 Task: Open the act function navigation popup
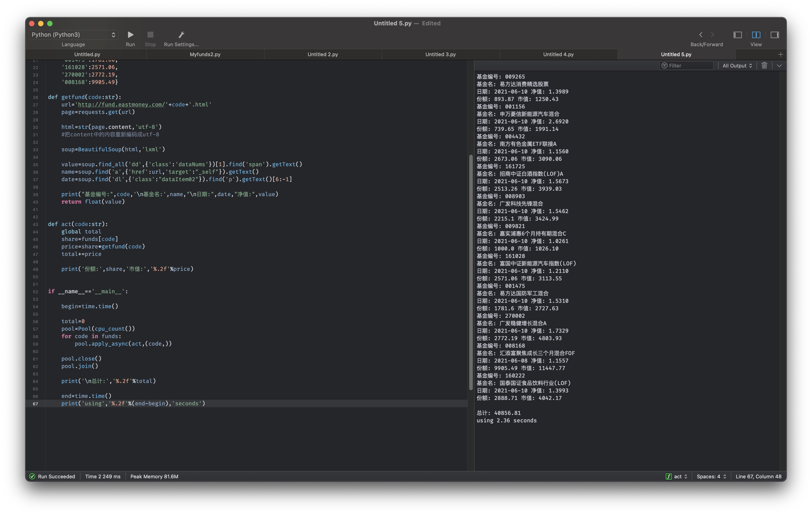tap(677, 476)
